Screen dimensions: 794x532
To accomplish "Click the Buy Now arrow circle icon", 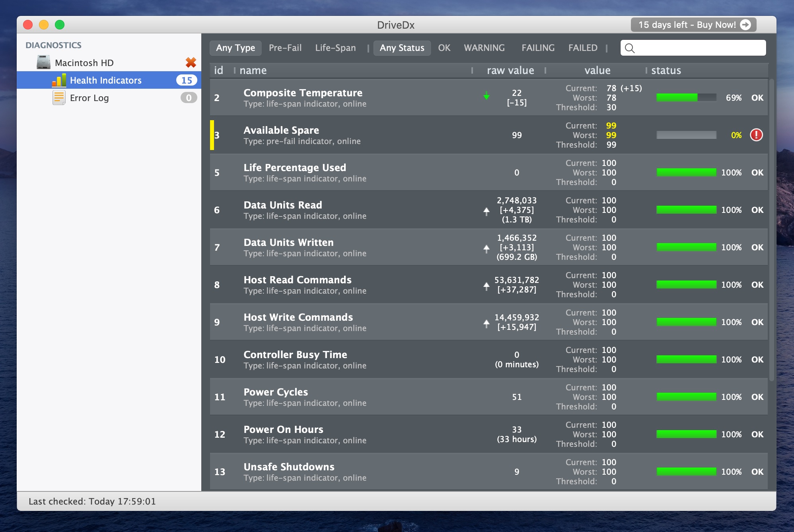I will coord(745,25).
